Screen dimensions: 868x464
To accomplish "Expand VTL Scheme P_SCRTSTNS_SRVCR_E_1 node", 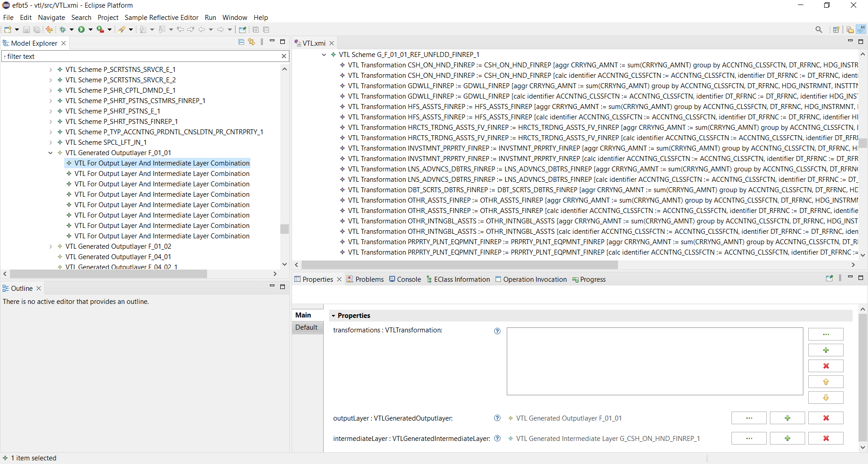I will (51, 70).
